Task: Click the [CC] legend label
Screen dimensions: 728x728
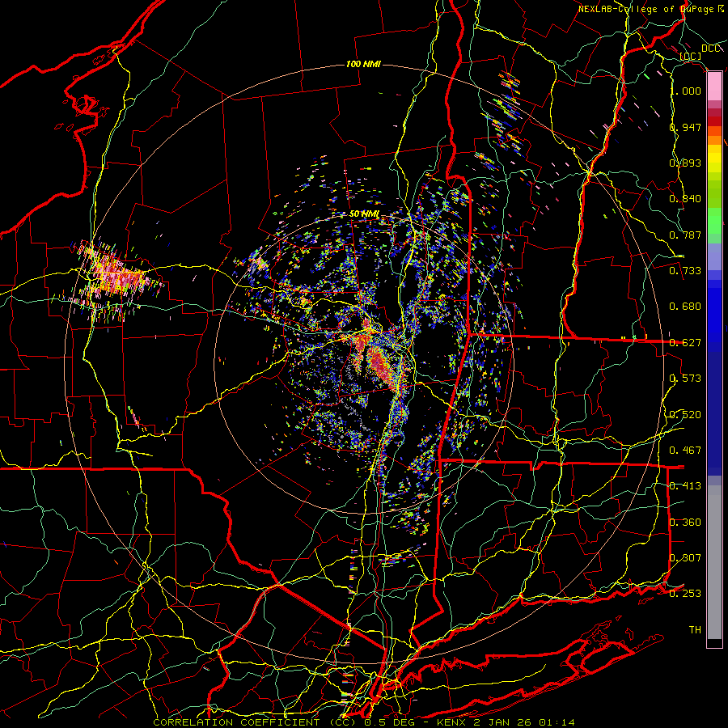Action: [691, 56]
